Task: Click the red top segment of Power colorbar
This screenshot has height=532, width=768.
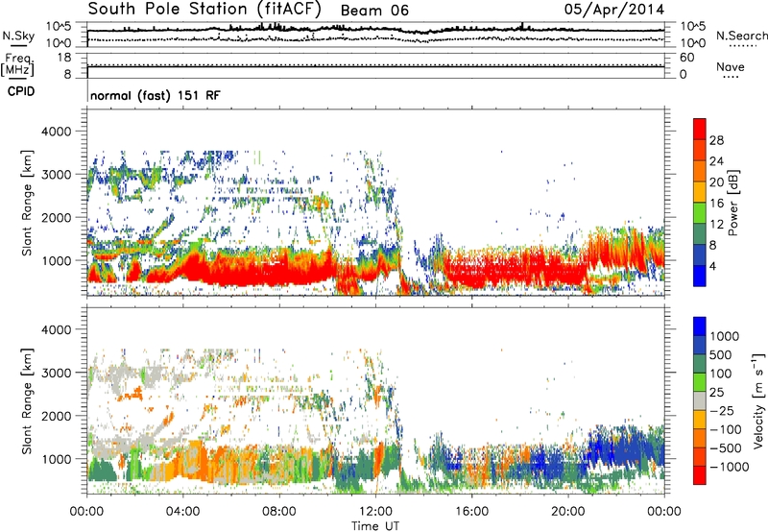Action: click(700, 129)
